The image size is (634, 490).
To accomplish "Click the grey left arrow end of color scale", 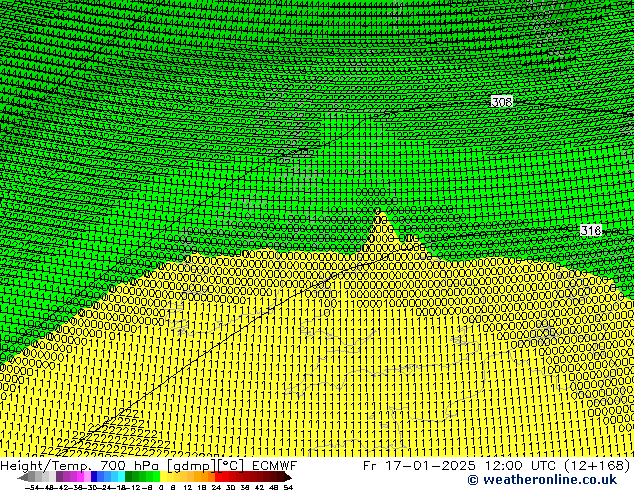I will [22, 477].
